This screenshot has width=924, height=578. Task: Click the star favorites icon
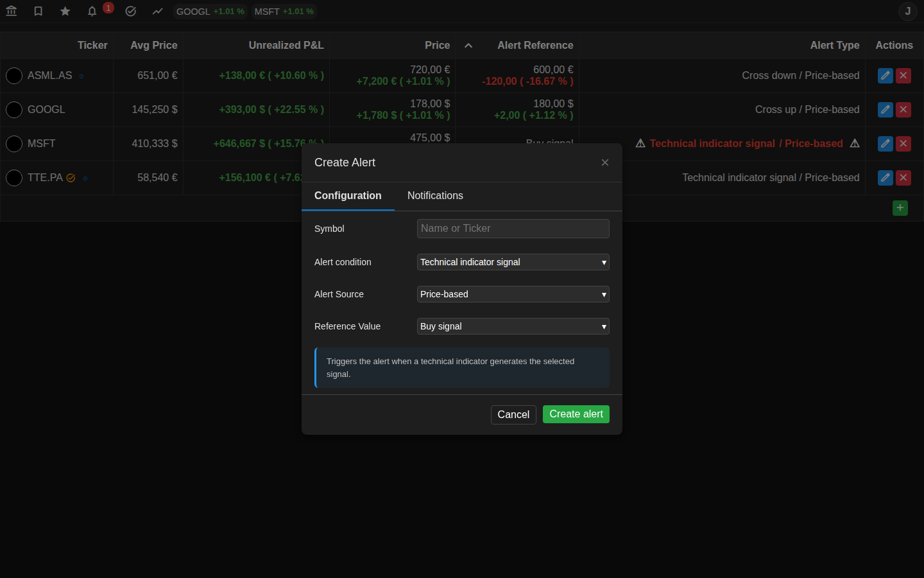[65, 11]
